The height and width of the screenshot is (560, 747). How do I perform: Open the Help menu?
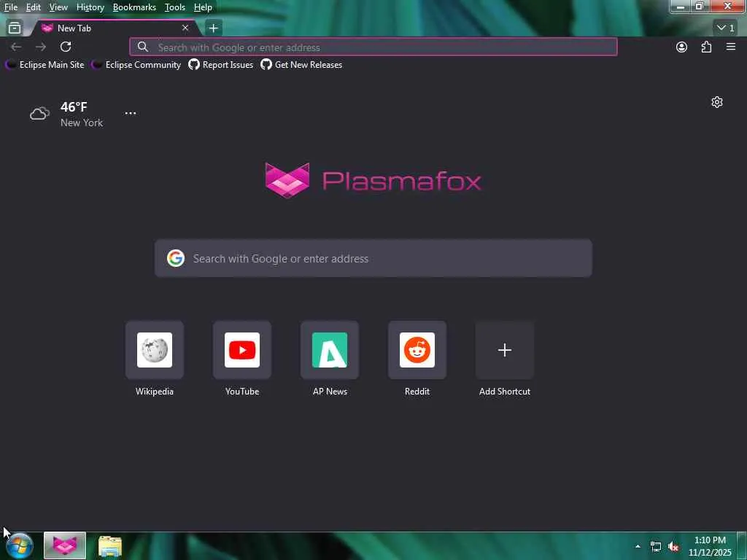(203, 7)
